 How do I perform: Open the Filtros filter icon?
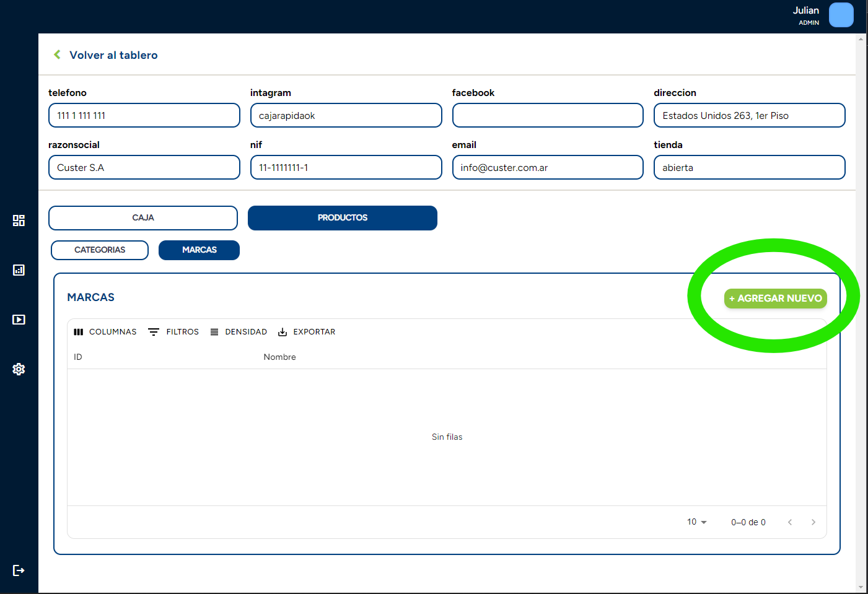(153, 331)
